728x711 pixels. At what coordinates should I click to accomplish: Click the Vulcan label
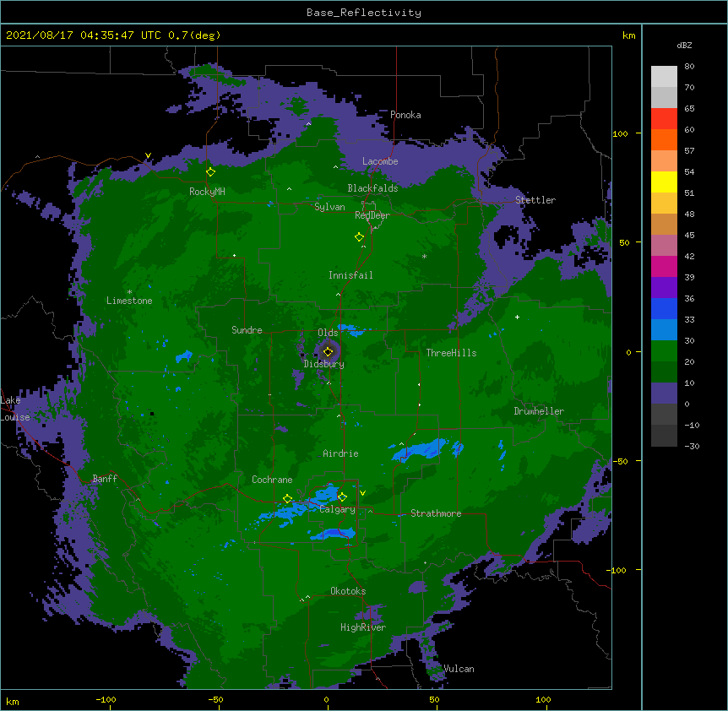pos(459,668)
